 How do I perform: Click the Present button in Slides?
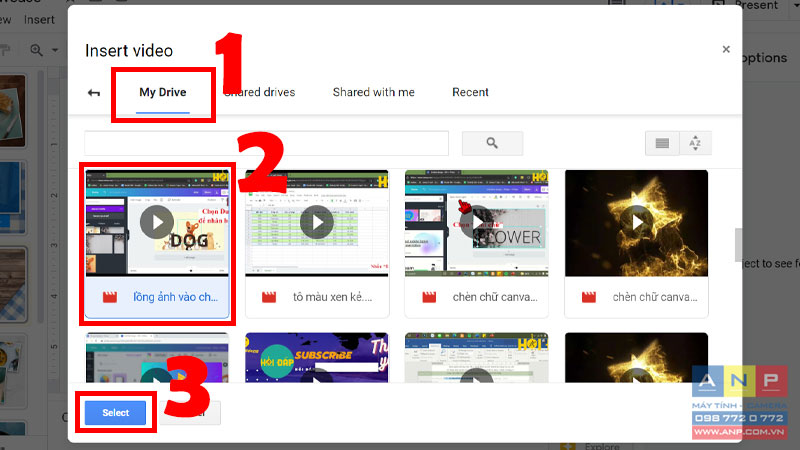(756, 6)
